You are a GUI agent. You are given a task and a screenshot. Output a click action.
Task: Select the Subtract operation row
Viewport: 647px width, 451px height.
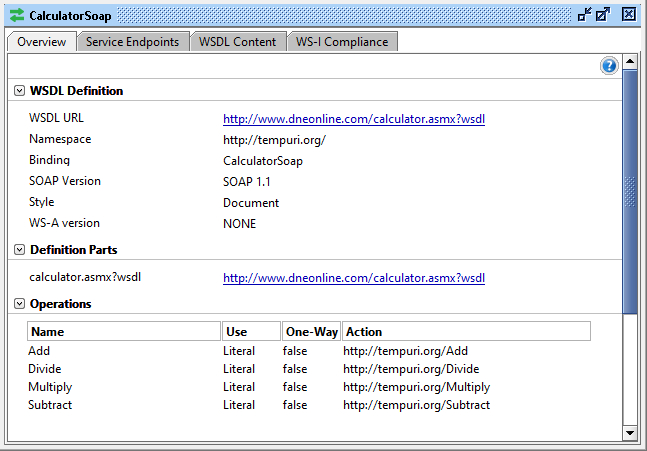point(309,405)
